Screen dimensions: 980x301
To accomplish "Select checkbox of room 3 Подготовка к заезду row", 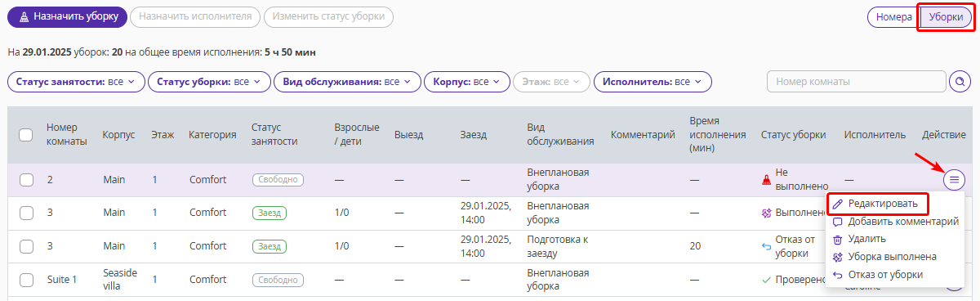I will point(26,246).
